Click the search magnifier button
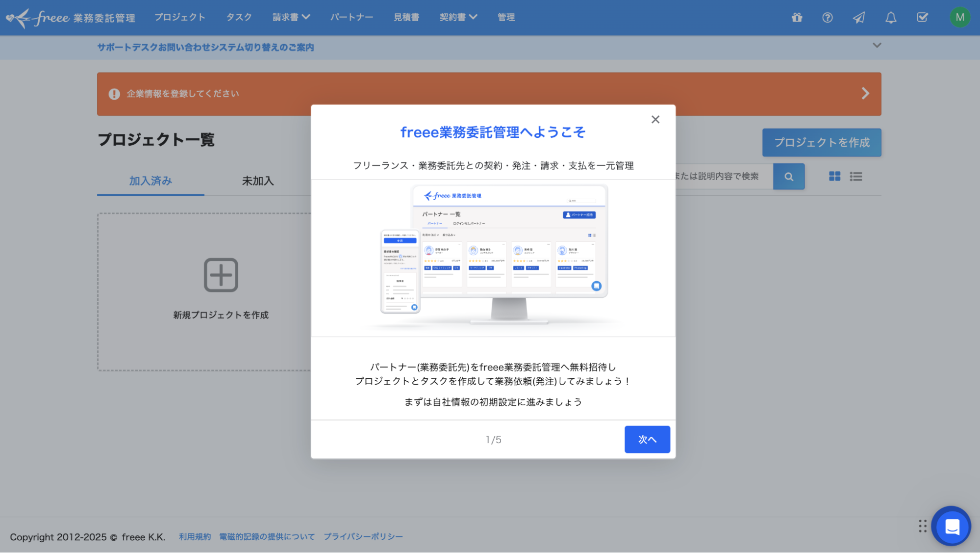This screenshot has width=980, height=553. pyautogui.click(x=789, y=176)
